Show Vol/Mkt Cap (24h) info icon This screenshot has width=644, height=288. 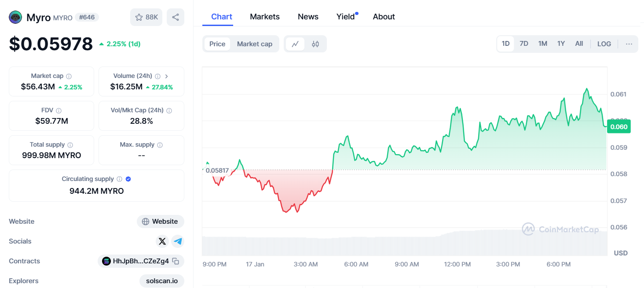[169, 111]
